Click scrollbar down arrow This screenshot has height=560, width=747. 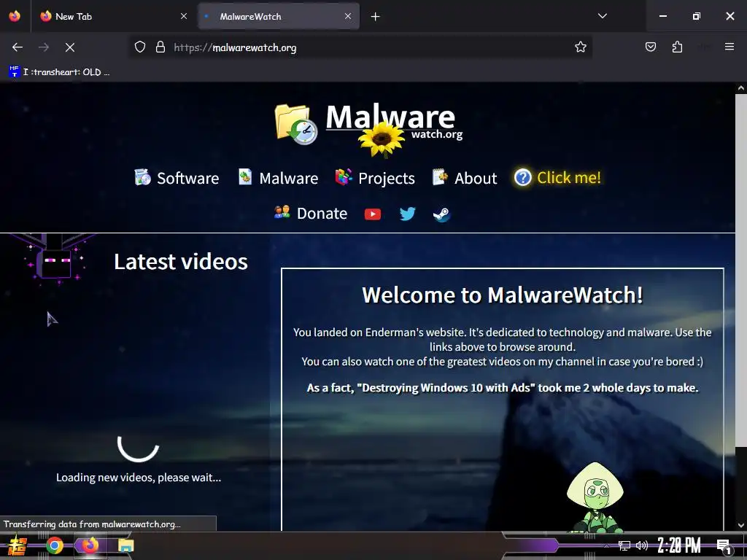pyautogui.click(x=740, y=526)
